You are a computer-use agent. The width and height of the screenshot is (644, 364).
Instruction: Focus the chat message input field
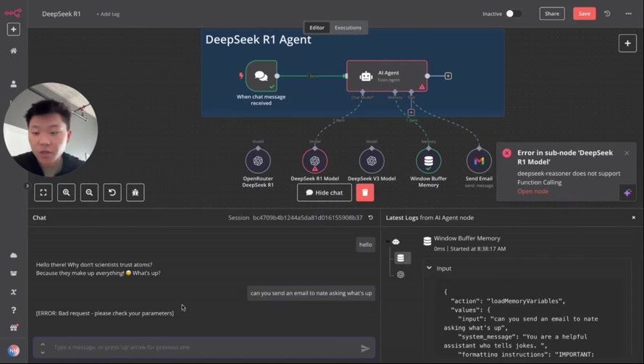click(204, 347)
